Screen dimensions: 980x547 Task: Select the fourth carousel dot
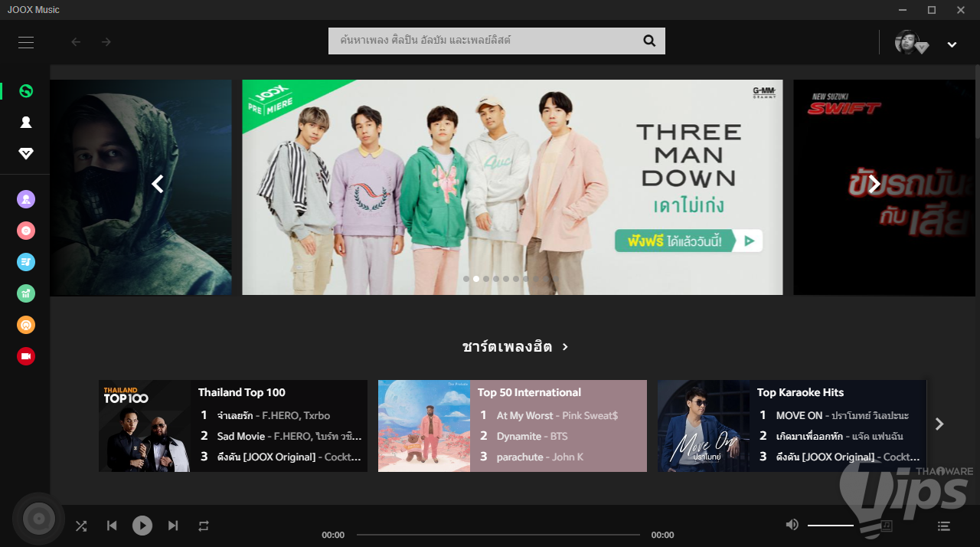click(x=496, y=279)
